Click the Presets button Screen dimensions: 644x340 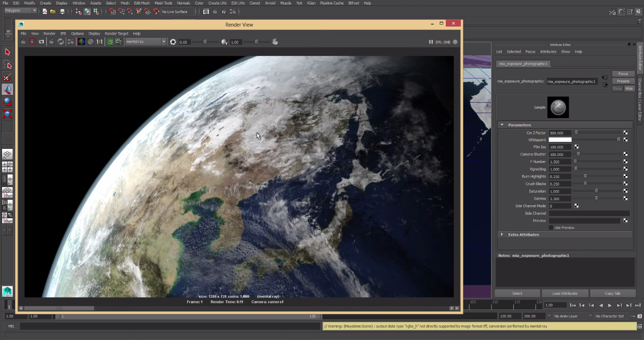click(623, 81)
